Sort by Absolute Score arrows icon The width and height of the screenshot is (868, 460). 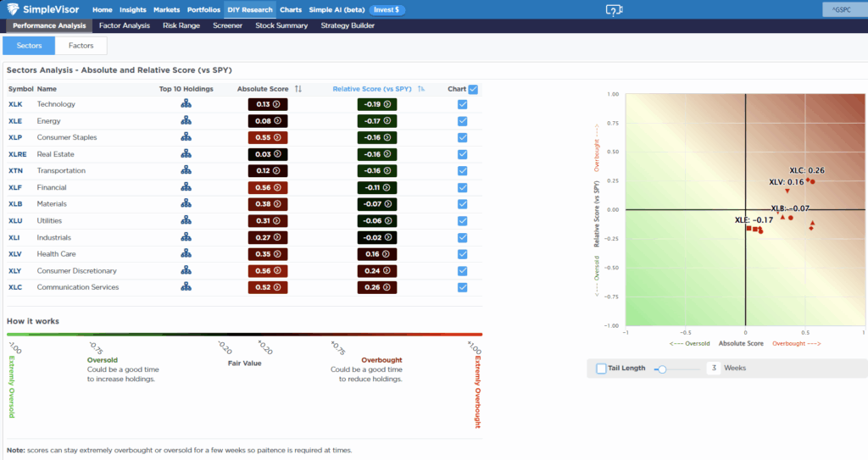pyautogui.click(x=298, y=89)
